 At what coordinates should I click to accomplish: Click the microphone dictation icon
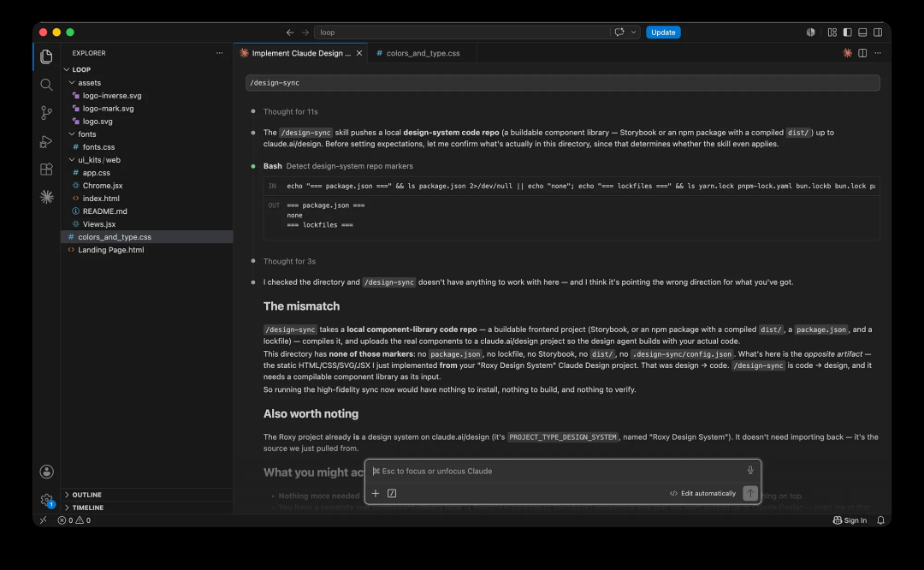[x=750, y=471]
